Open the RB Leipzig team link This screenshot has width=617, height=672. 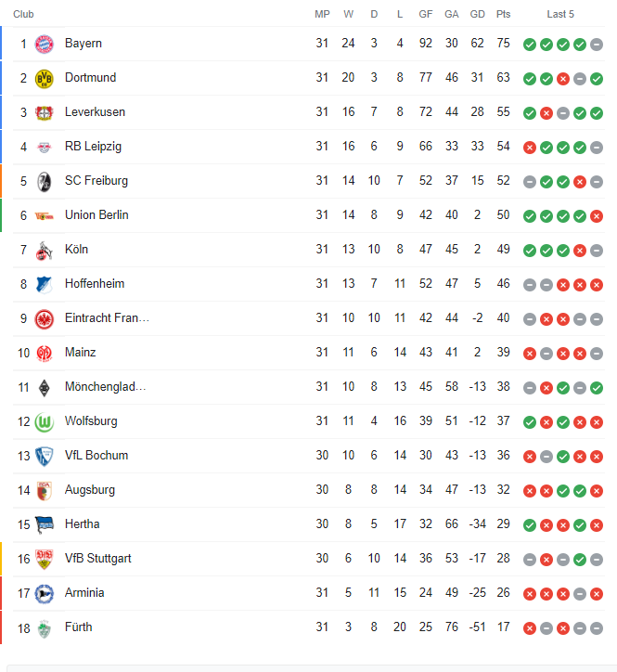pos(93,146)
